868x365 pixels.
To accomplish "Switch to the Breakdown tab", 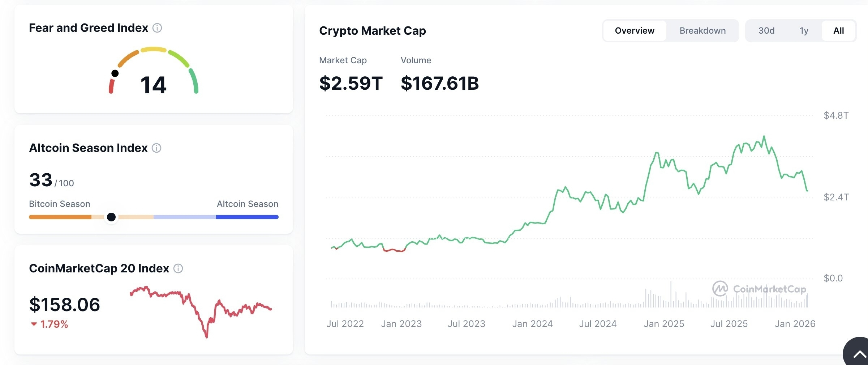I will 702,31.
